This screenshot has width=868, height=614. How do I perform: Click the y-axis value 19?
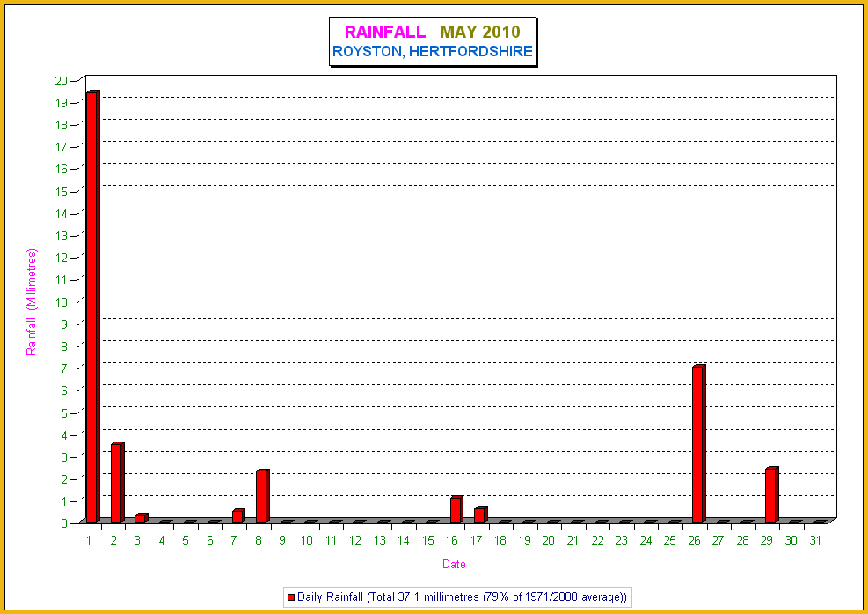click(x=61, y=103)
